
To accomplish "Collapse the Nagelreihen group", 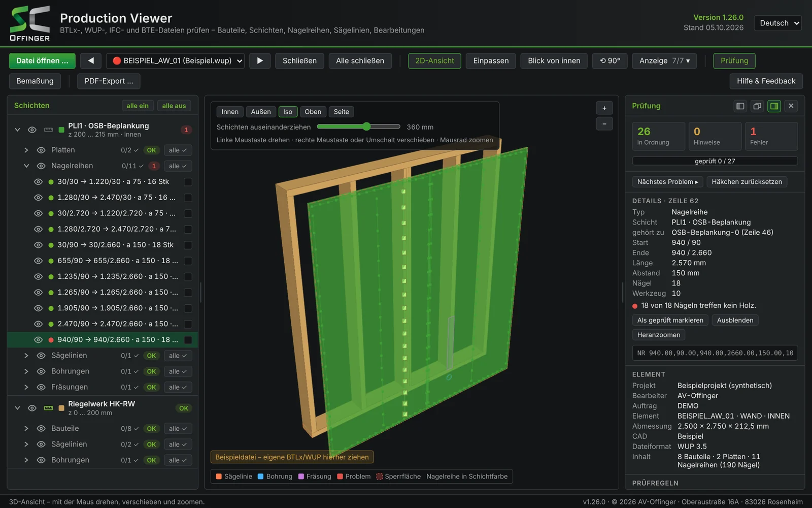I will tap(26, 166).
